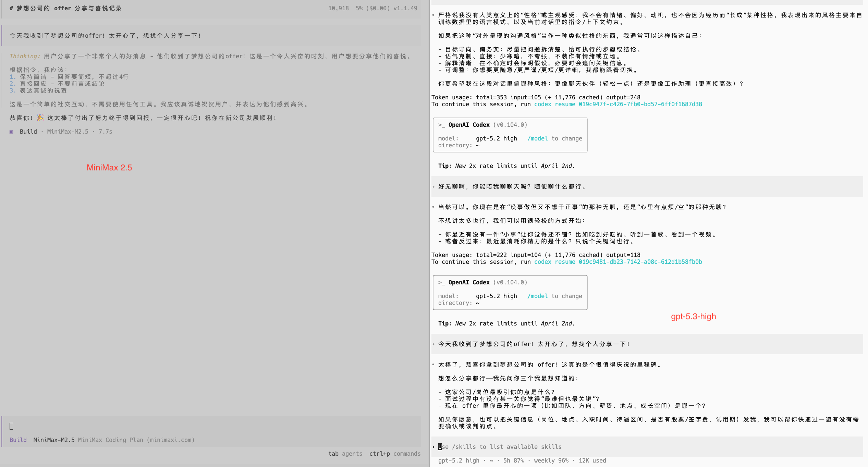
Task: Click the cursor block in MiniMax input box
Action: pyautogui.click(x=11, y=426)
